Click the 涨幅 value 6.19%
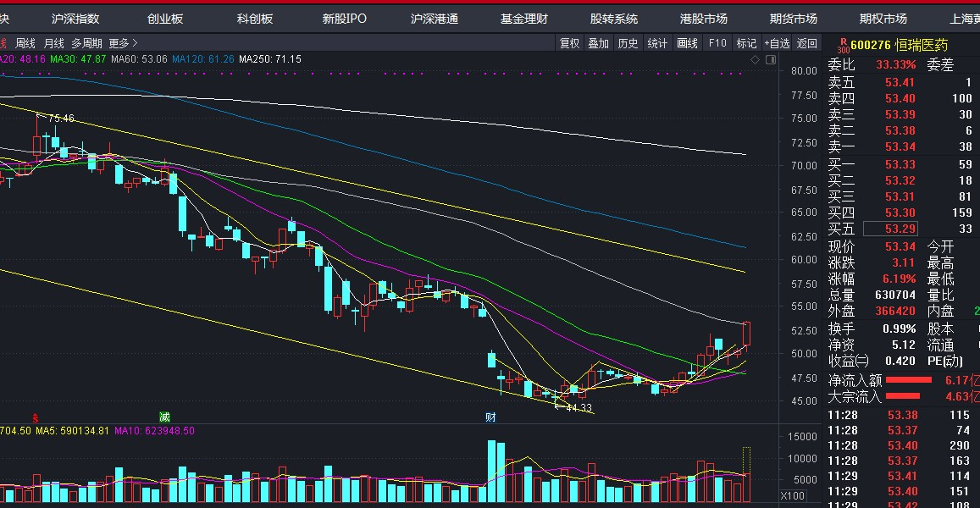 pyautogui.click(x=900, y=279)
